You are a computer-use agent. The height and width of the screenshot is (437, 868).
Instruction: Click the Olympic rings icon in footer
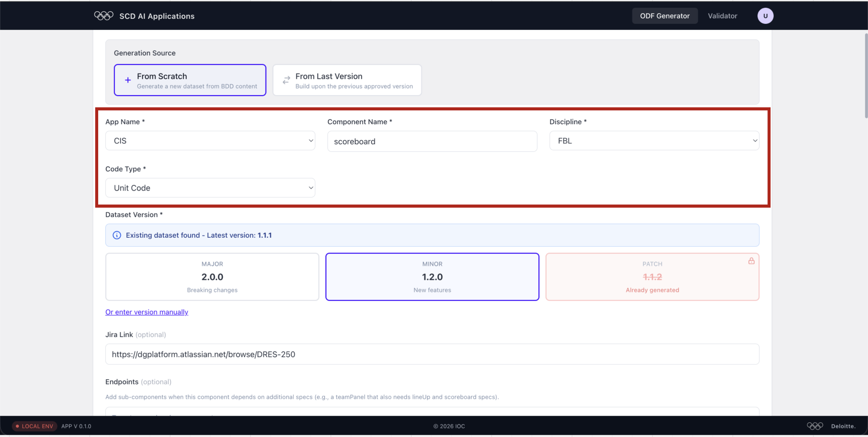coord(815,426)
